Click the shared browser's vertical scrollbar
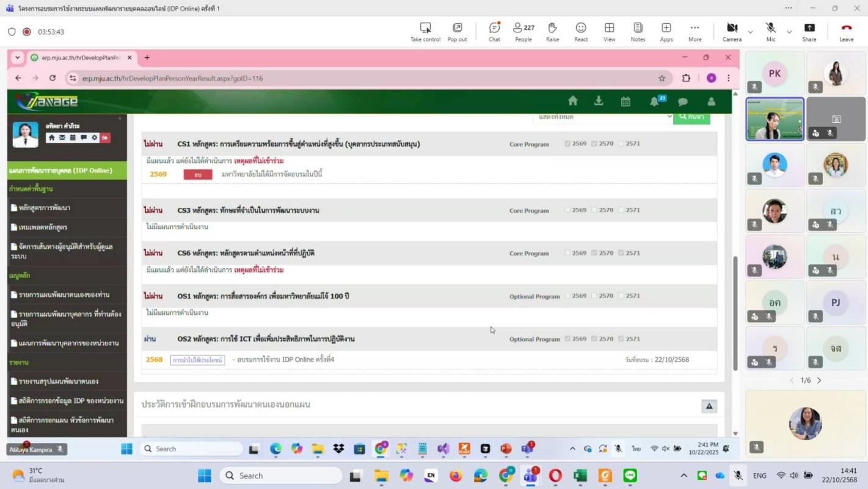This screenshot has width=868, height=489. coord(735,312)
